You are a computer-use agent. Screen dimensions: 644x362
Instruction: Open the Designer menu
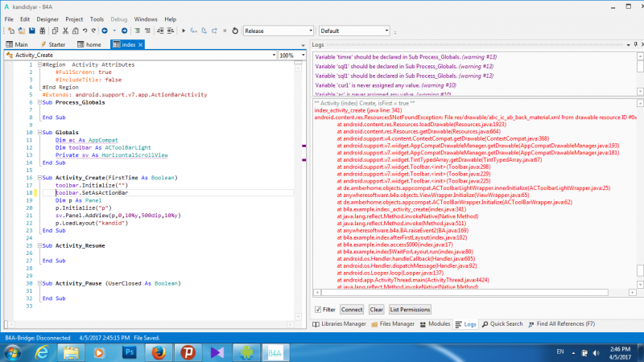pos(47,19)
